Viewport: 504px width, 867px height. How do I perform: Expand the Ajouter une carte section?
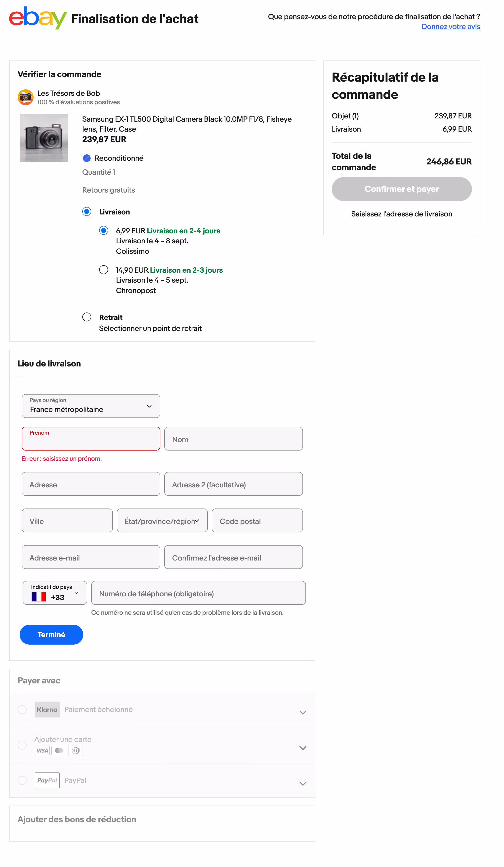(303, 748)
